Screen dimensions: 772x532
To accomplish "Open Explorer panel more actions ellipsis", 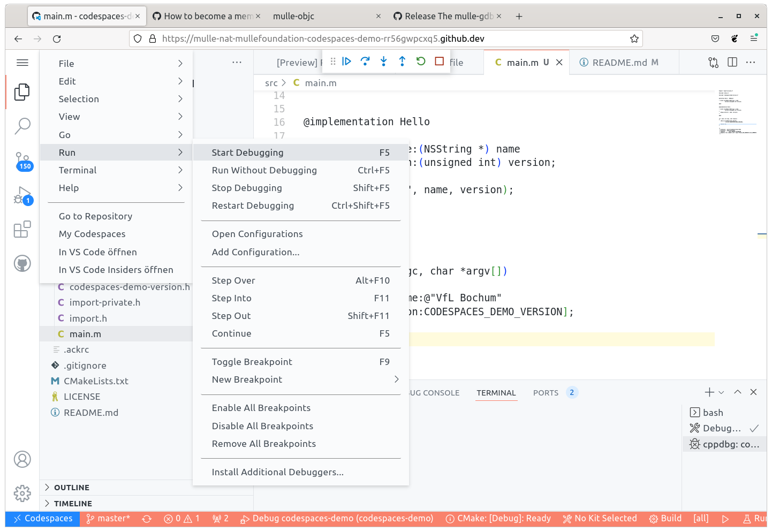I will pos(237,63).
